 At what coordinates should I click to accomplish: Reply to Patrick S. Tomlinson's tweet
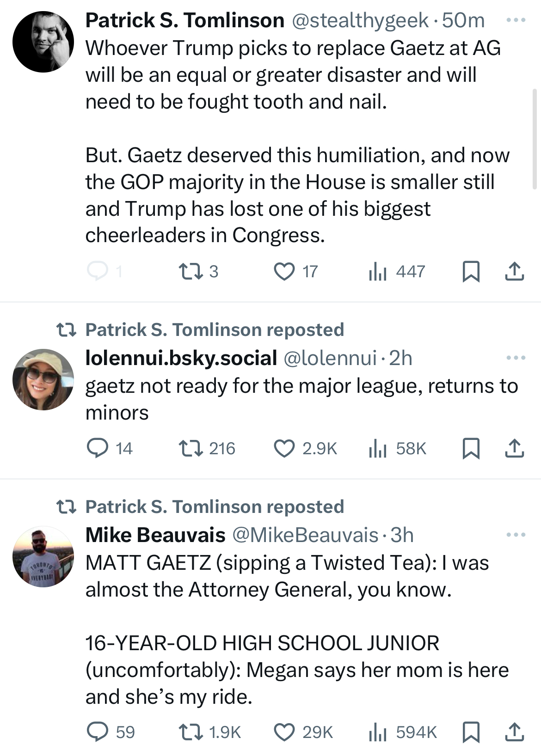98,271
